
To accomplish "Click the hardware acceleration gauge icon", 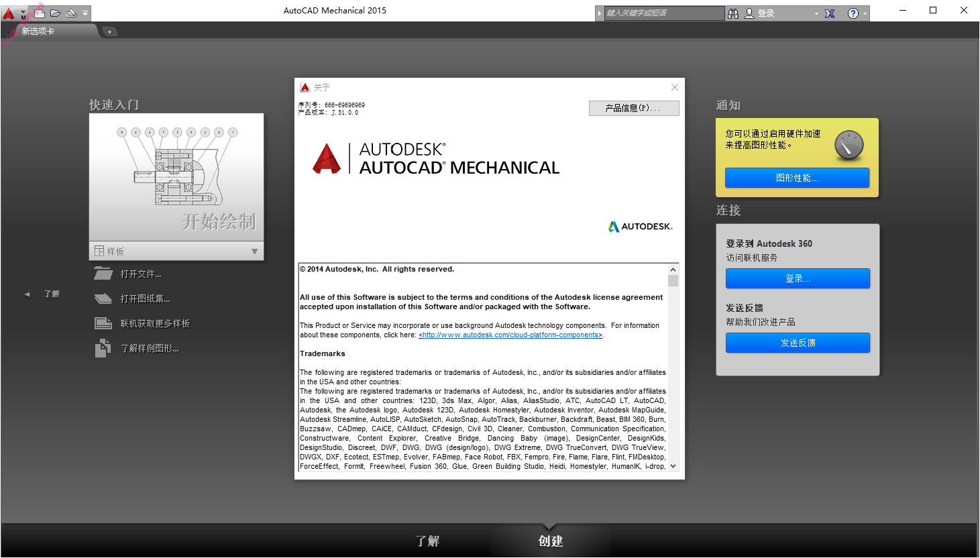I will (x=849, y=145).
